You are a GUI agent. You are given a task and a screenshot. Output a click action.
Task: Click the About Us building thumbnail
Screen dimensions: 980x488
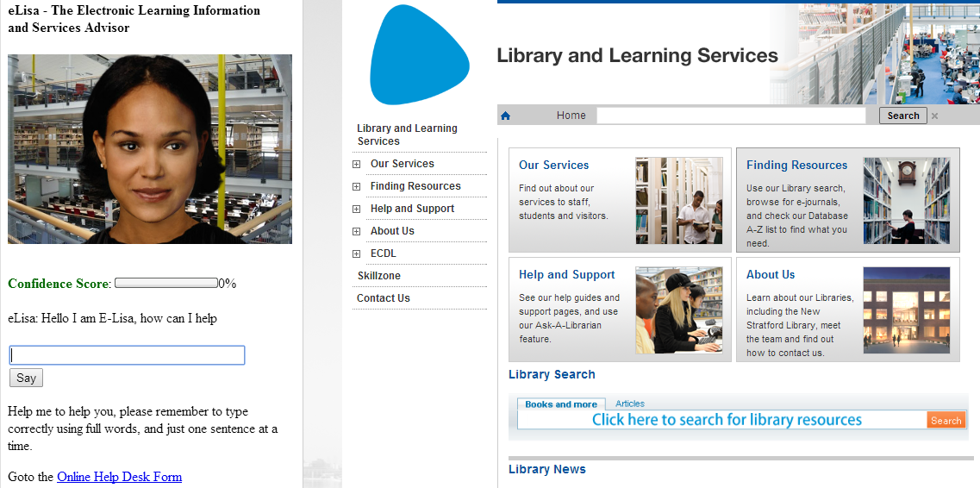pyautogui.click(x=907, y=310)
